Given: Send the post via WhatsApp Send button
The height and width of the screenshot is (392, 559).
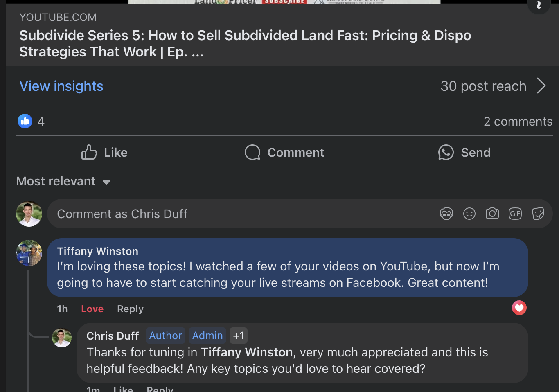Looking at the screenshot, I should click(x=464, y=153).
